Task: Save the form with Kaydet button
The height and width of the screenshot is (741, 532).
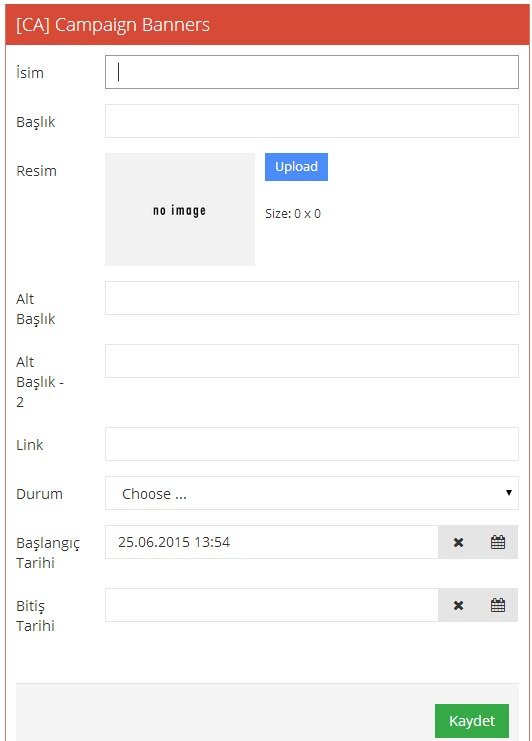Action: (472, 721)
